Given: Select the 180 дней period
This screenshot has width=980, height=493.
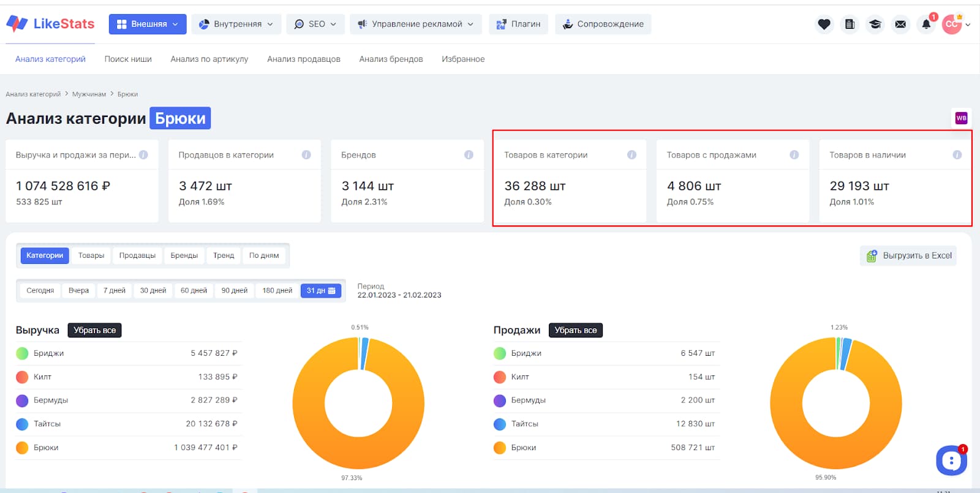Looking at the screenshot, I should point(277,290).
